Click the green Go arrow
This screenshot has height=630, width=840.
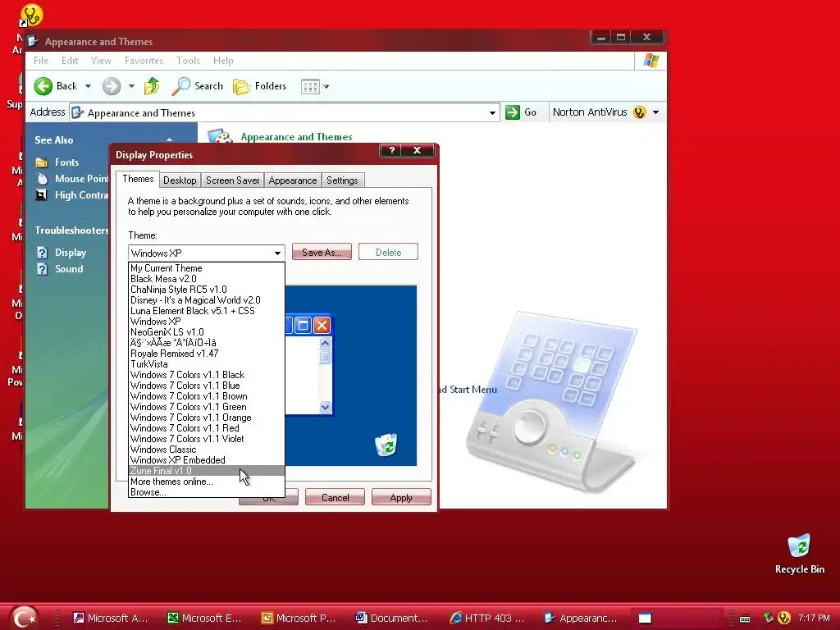coord(513,112)
